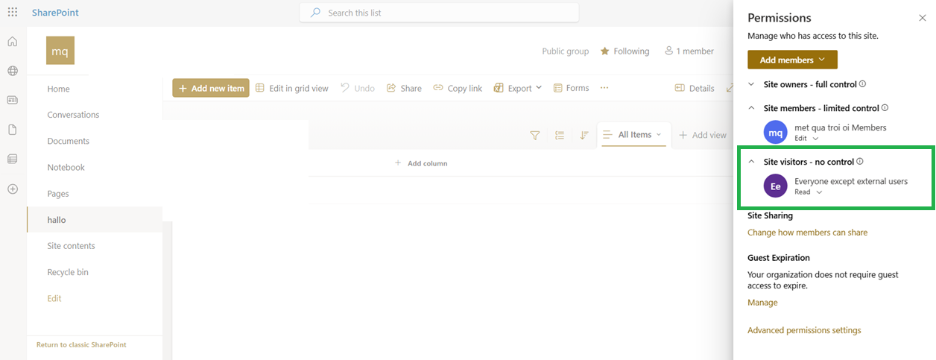Click Copy link in the command bar
This screenshot has width=936, height=360.
[x=457, y=88]
